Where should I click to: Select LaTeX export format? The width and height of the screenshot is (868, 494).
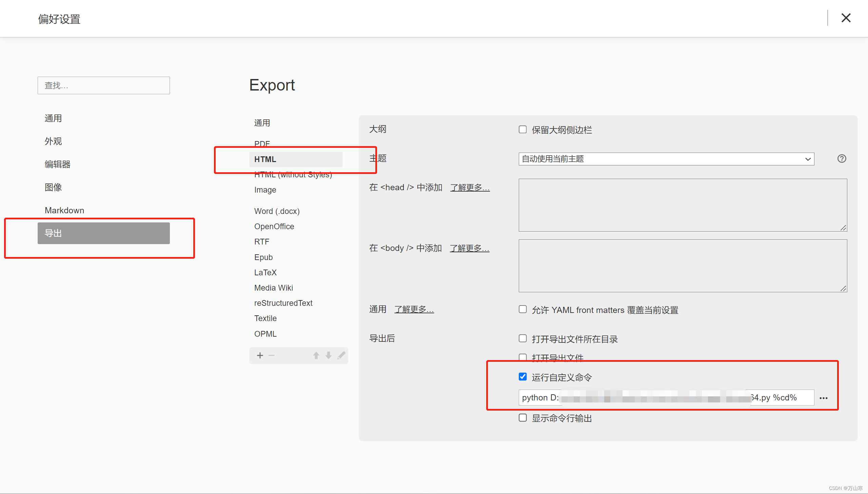pos(265,273)
